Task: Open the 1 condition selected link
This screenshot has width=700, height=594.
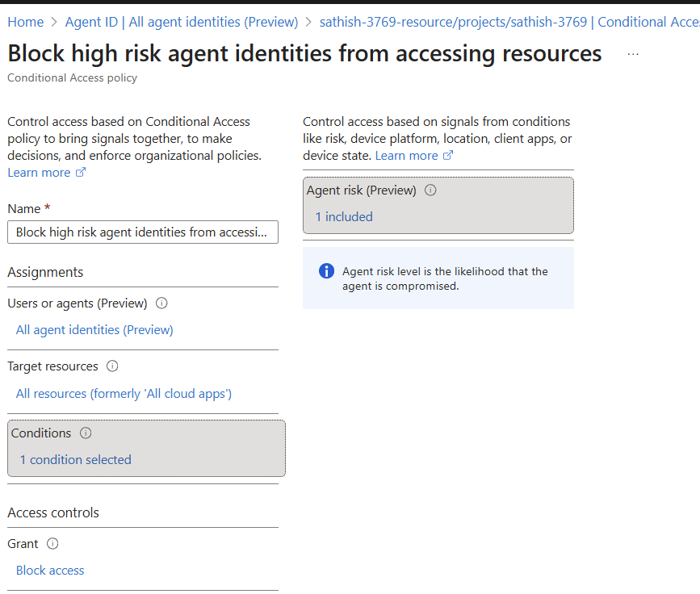Action: click(x=75, y=460)
